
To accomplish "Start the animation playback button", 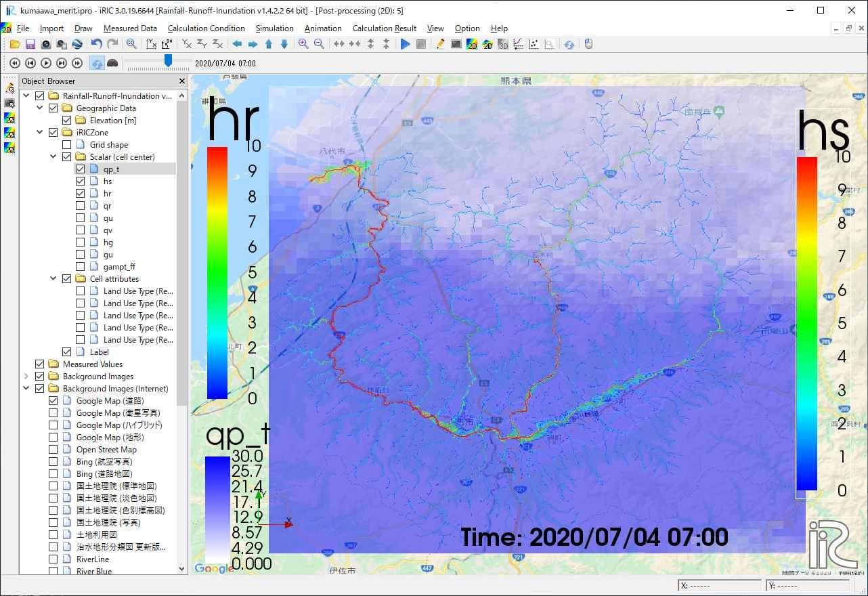I will 45,63.
